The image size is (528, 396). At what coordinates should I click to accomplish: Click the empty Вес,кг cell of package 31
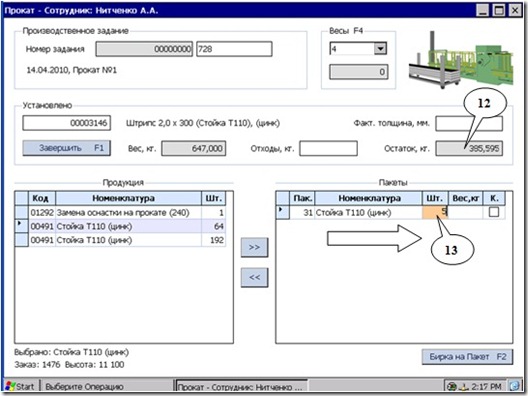click(466, 212)
